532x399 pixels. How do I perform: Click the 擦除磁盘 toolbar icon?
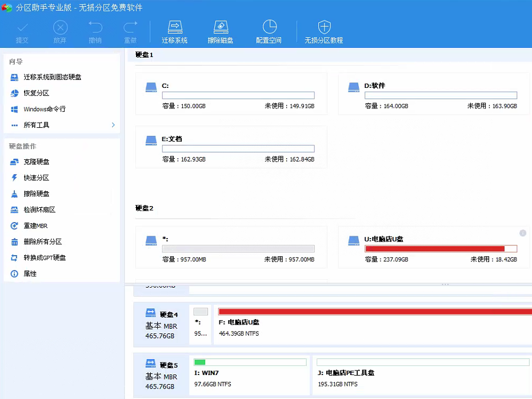(221, 27)
